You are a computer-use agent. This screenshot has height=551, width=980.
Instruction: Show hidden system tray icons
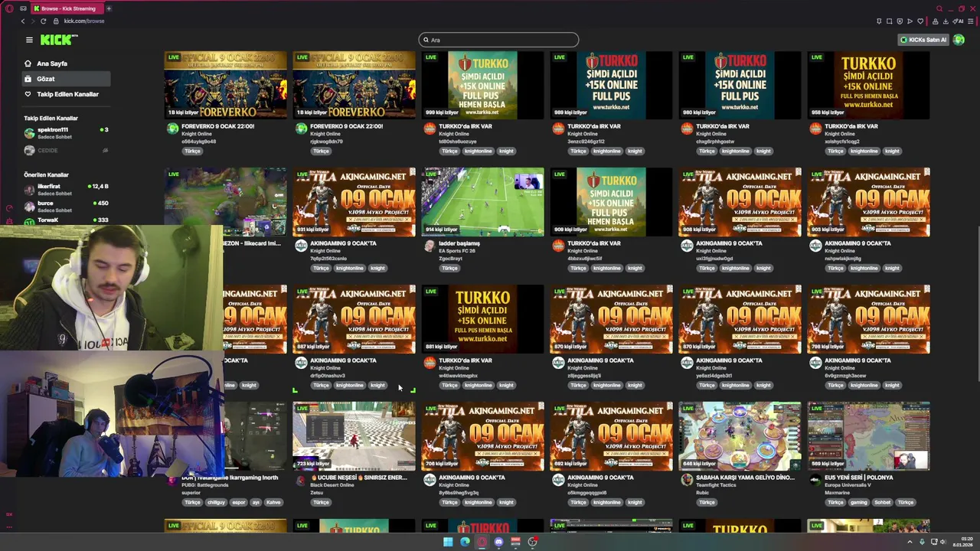coord(910,542)
